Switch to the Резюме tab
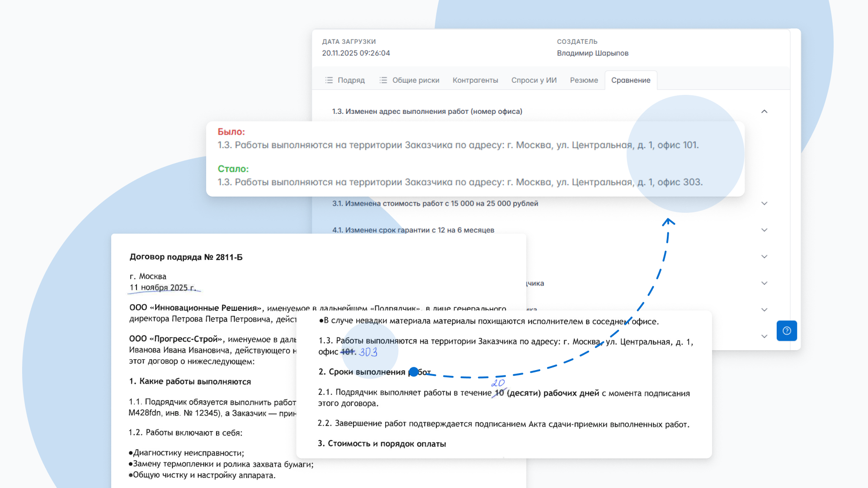The image size is (868, 488). click(x=584, y=80)
